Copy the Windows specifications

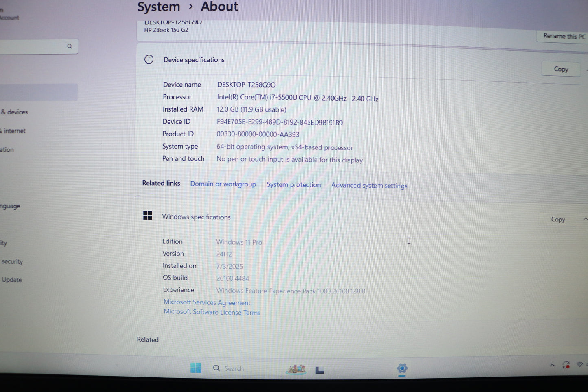(558, 219)
